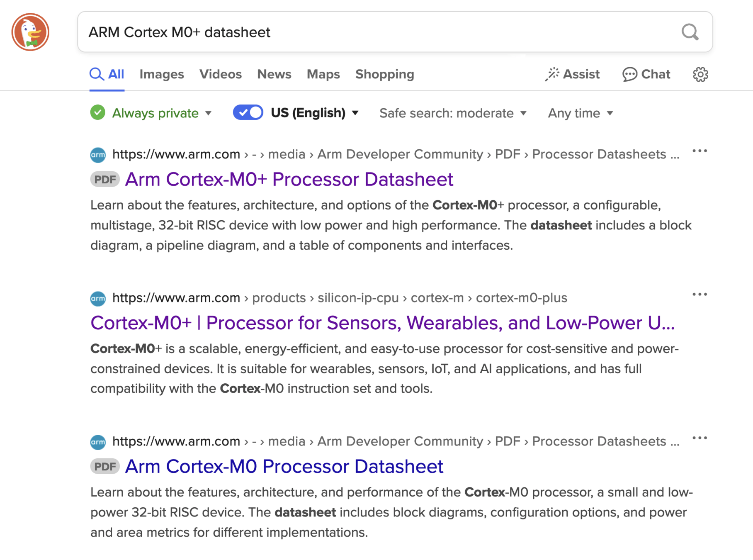Click the DuckDuckGo logo
This screenshot has height=560, width=753.
(x=30, y=32)
